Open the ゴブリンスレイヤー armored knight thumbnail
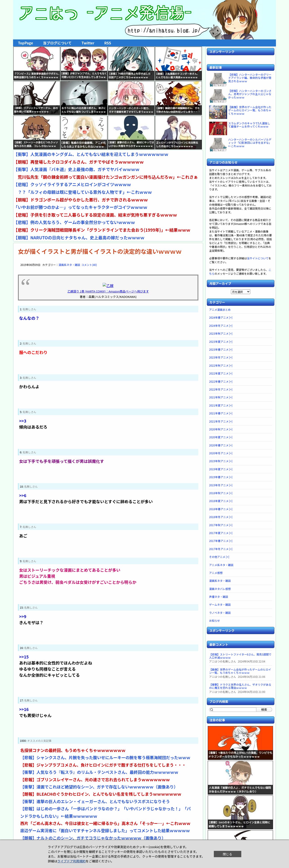 [x=37, y=98]
